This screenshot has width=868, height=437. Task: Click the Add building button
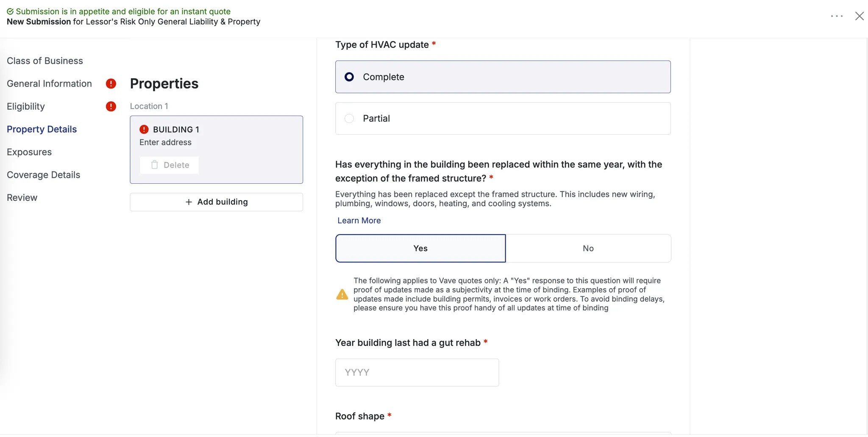pyautogui.click(x=217, y=202)
